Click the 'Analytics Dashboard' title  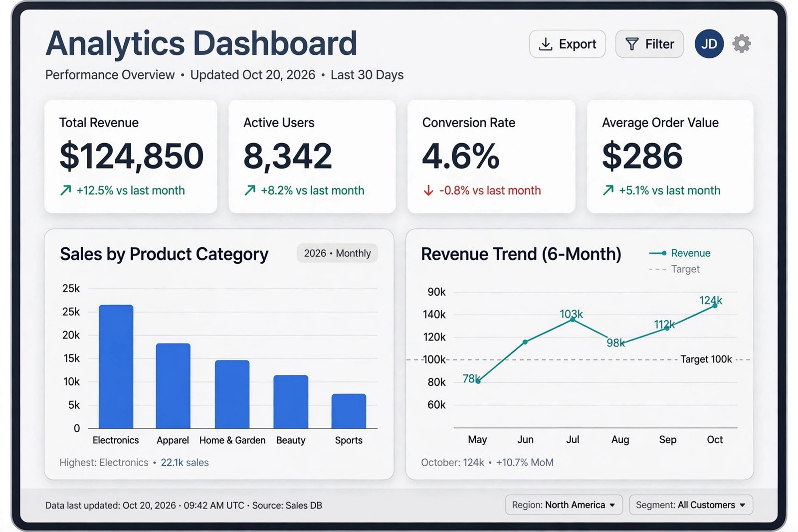coord(201,43)
